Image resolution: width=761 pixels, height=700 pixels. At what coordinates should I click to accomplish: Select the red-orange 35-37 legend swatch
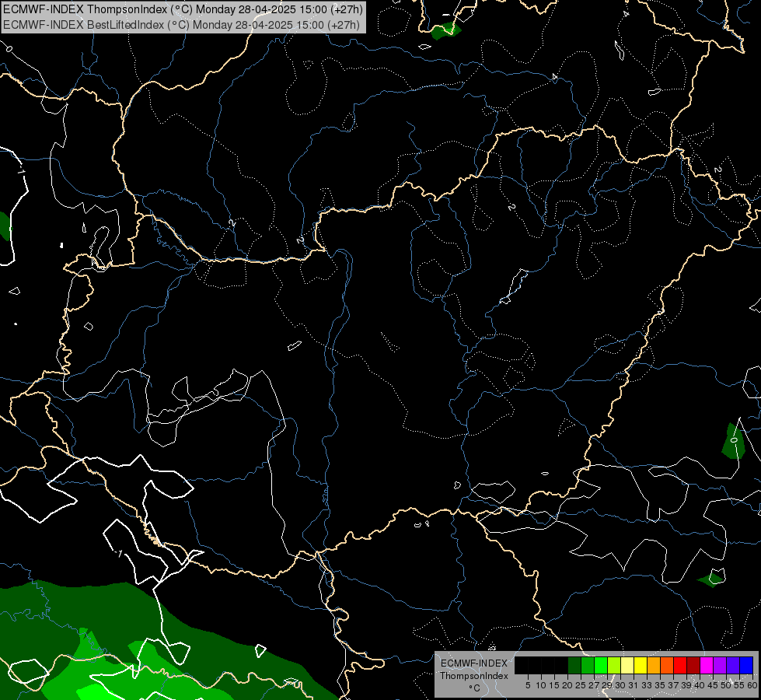point(667,665)
